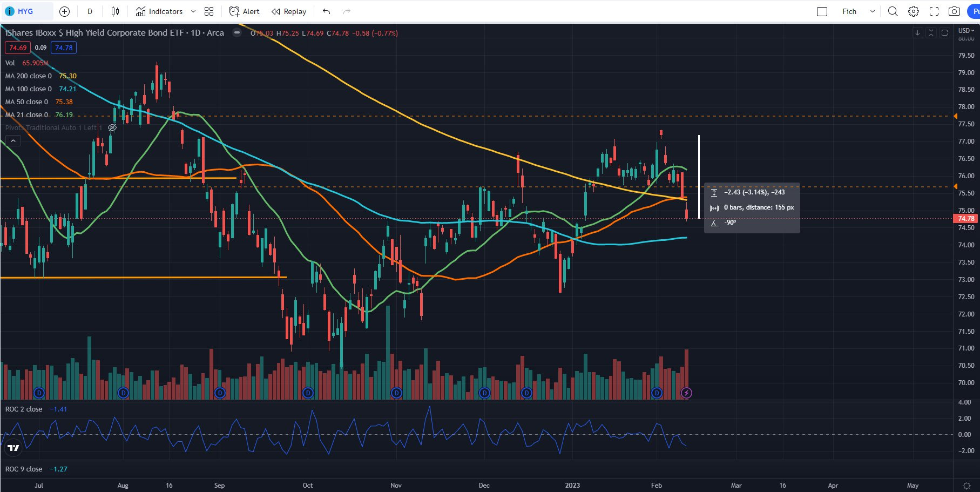Click the blue Publish button

point(974,11)
